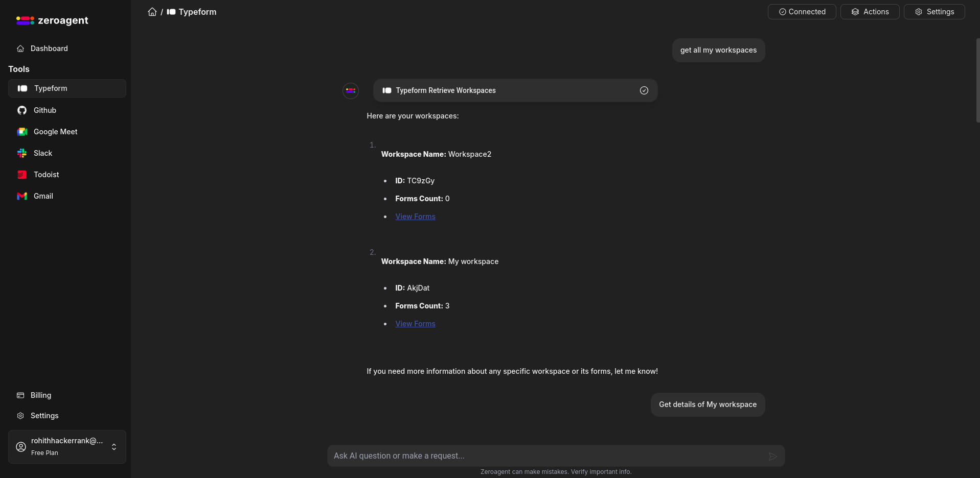The height and width of the screenshot is (478, 980).
Task: Click the 'Tools' section heading
Action: [x=19, y=69]
